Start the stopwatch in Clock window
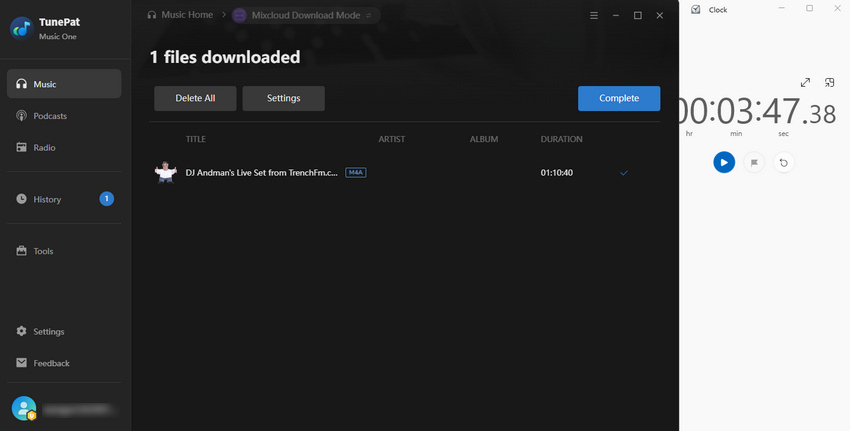 (x=724, y=162)
